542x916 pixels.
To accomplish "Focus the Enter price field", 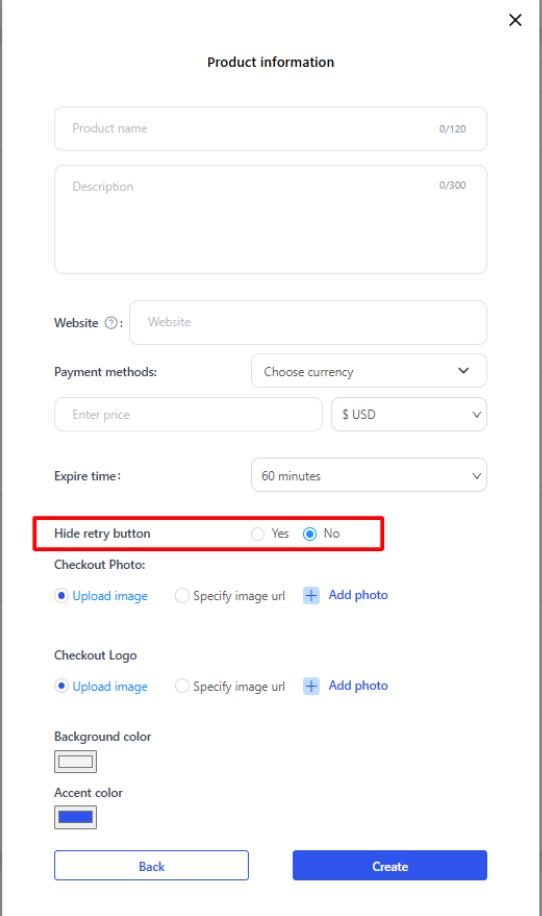I will pyautogui.click(x=188, y=414).
